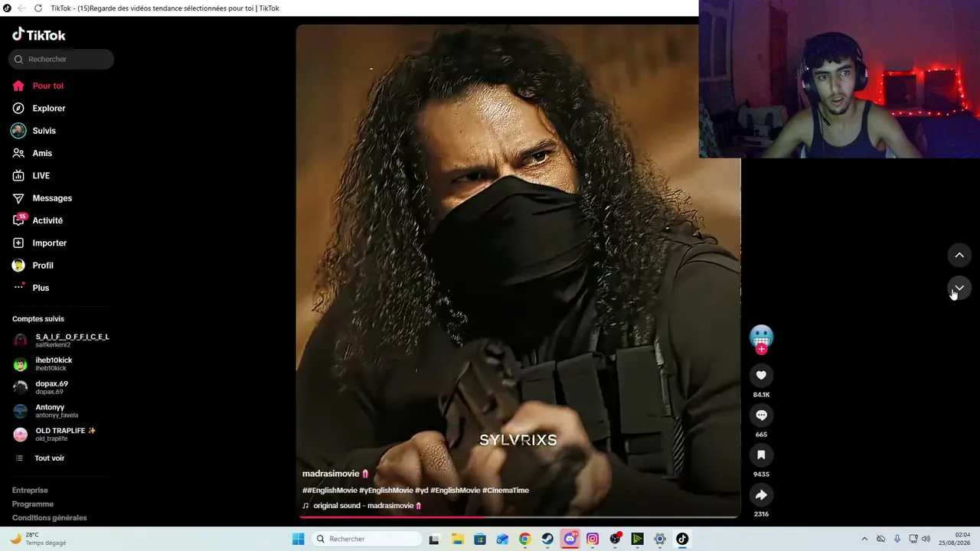This screenshot has height=551, width=980.
Task: Open File Explorer from the taskbar
Action: [x=457, y=539]
